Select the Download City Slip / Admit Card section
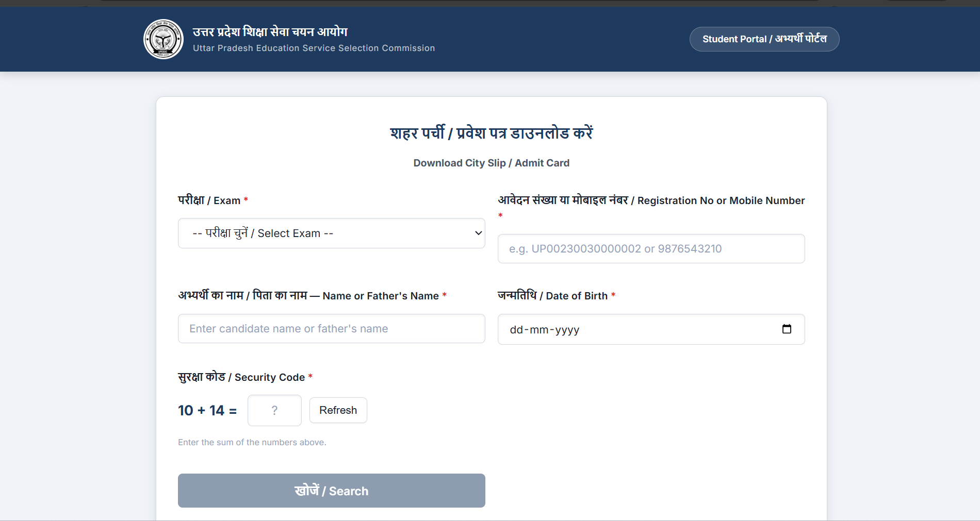980x521 pixels. (x=491, y=163)
